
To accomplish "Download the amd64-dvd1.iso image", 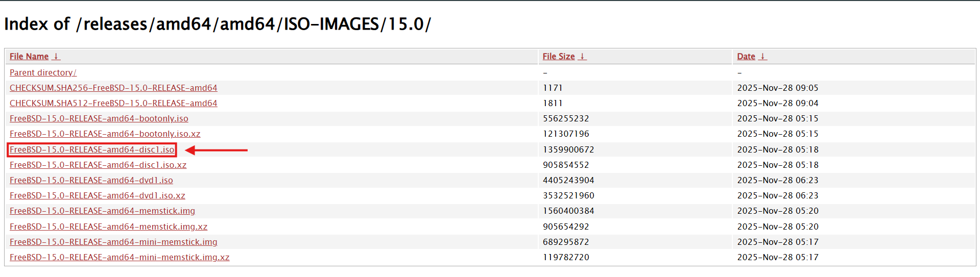I will pyautogui.click(x=91, y=180).
